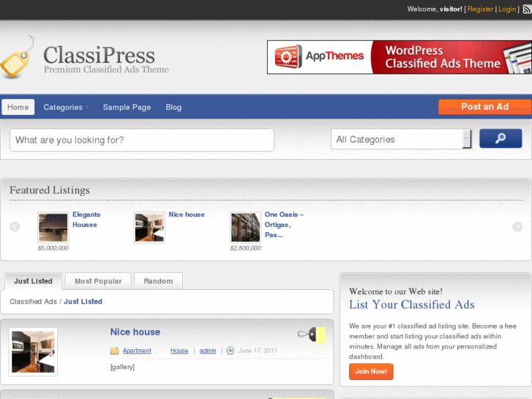Screen dimensions: 532x399
Task: Click the featured listings next arrow
Action: point(517,226)
